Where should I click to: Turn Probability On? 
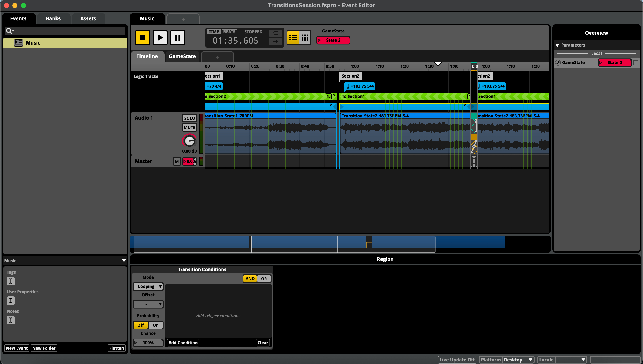point(155,325)
